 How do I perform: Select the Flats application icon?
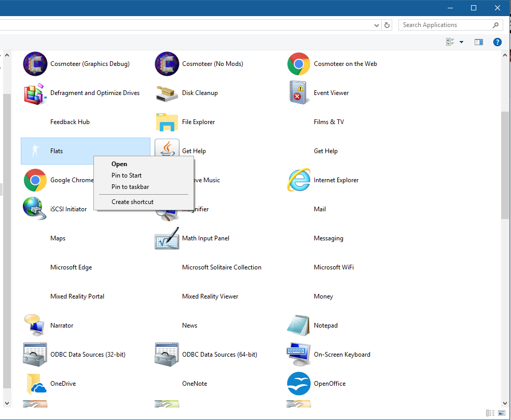click(35, 151)
